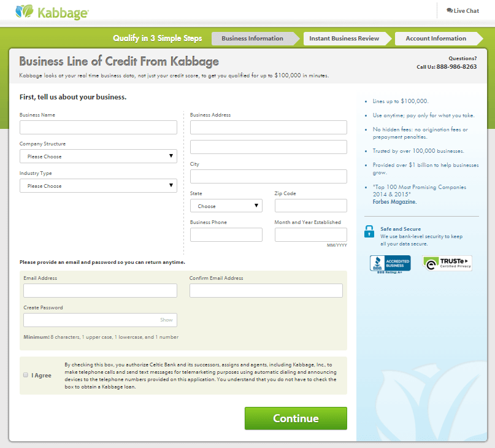Viewport: 495px width, 448px height.
Task: Click the blue padlock security icon
Action: pos(369,231)
